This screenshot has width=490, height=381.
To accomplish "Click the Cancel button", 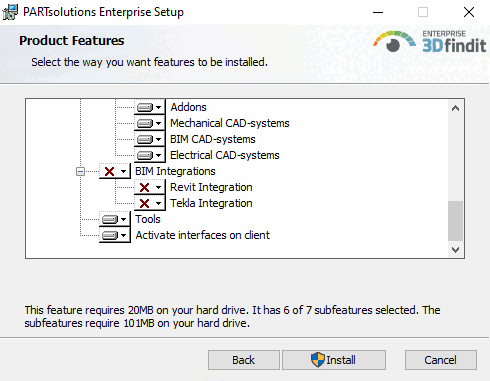I will click(441, 360).
